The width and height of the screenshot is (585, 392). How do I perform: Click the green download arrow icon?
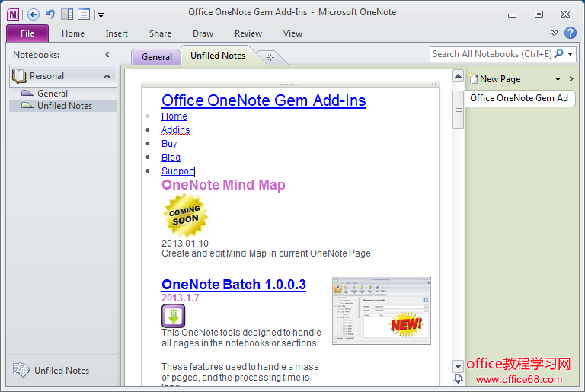(x=174, y=316)
